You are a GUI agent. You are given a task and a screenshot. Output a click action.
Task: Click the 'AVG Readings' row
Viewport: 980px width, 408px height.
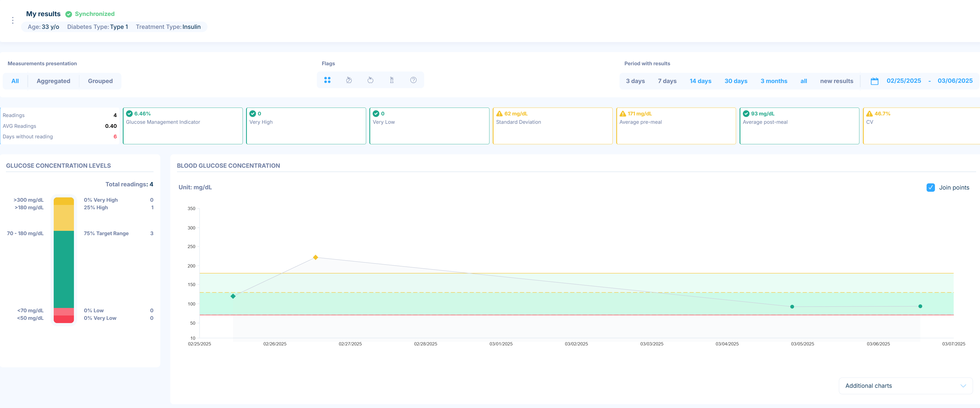[x=60, y=126]
